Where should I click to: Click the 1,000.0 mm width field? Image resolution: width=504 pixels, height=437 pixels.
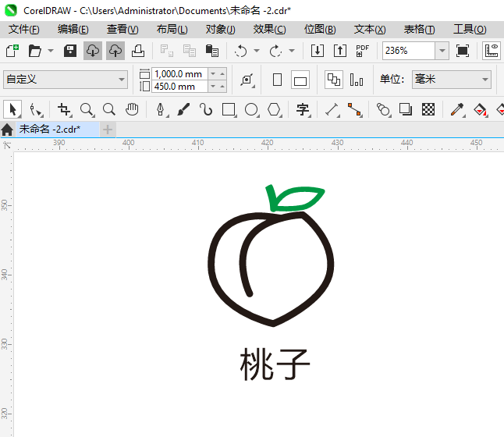(x=179, y=74)
